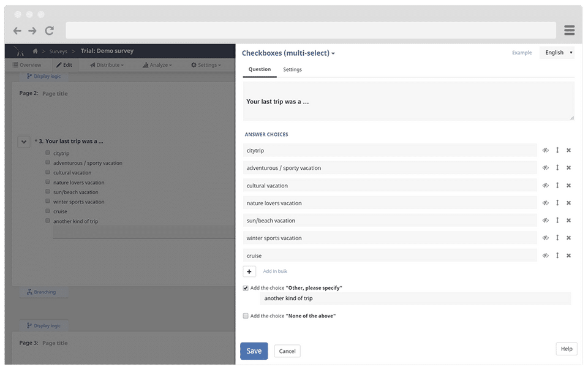
Task: Edit the "another kind of trip" other-choice field
Action: [415, 298]
